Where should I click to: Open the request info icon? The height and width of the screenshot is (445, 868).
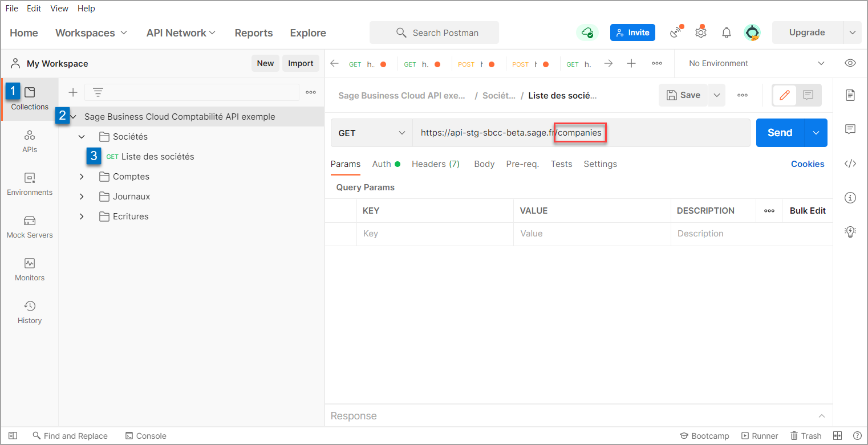pyautogui.click(x=850, y=198)
